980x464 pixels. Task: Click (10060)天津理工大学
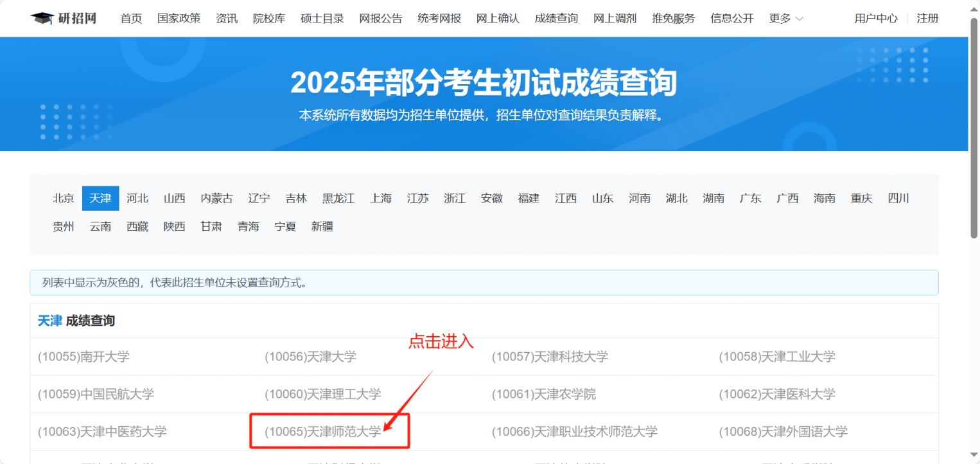coord(323,394)
